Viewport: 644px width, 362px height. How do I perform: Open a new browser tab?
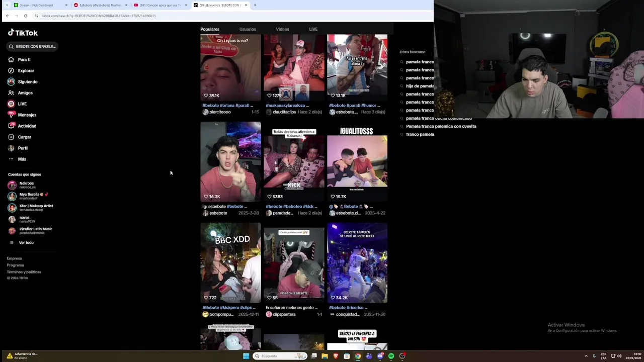pyautogui.click(x=255, y=5)
